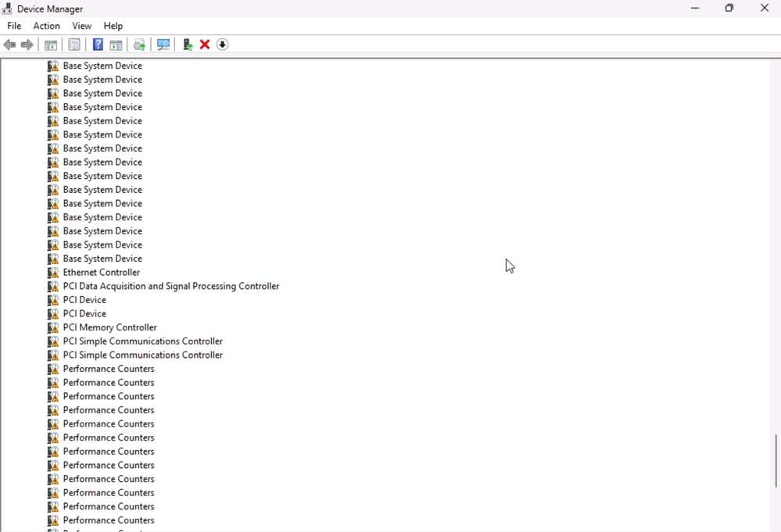Viewport: 781px width, 532px height.
Task: Disable device using the down-arrow icon
Action: tap(222, 45)
